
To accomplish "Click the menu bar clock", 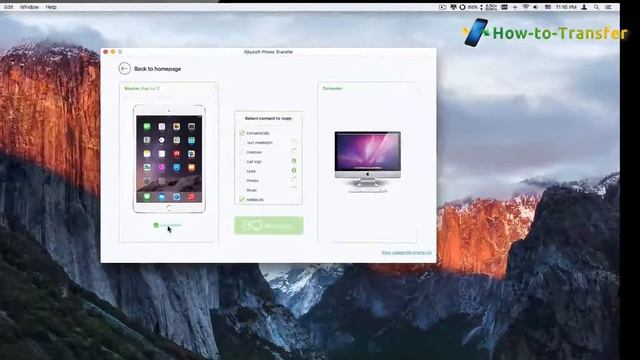I will (566, 7).
